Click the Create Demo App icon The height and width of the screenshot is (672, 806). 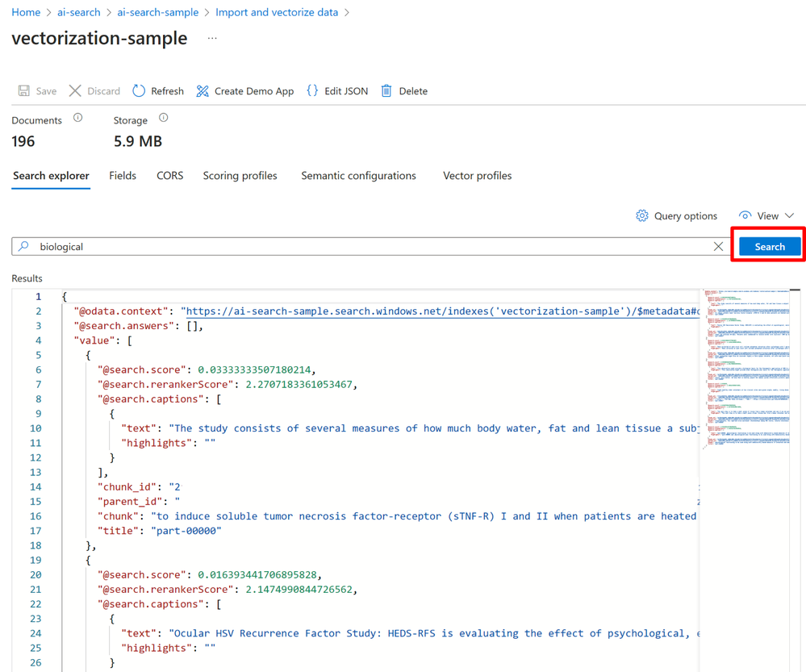(203, 91)
